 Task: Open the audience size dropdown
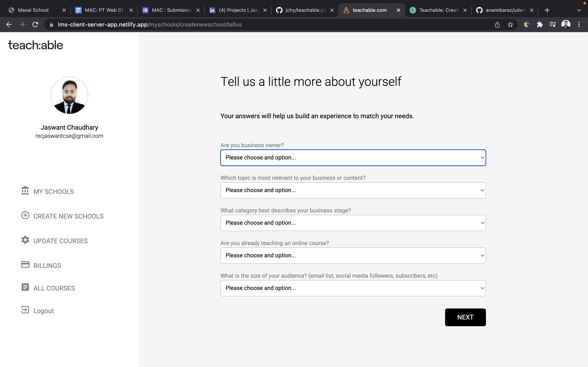353,288
